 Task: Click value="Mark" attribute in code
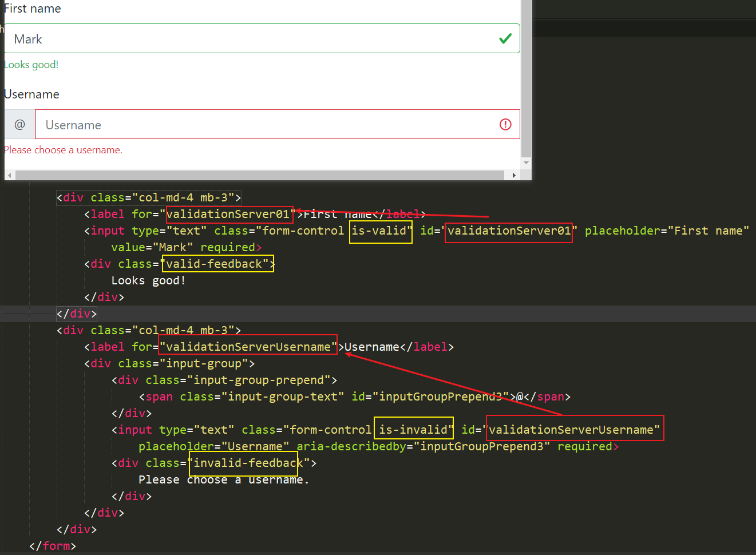coord(152,247)
